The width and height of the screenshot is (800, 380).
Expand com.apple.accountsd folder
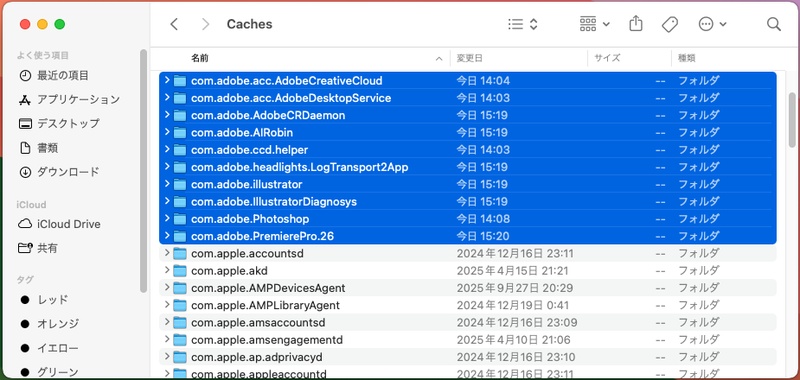167,253
